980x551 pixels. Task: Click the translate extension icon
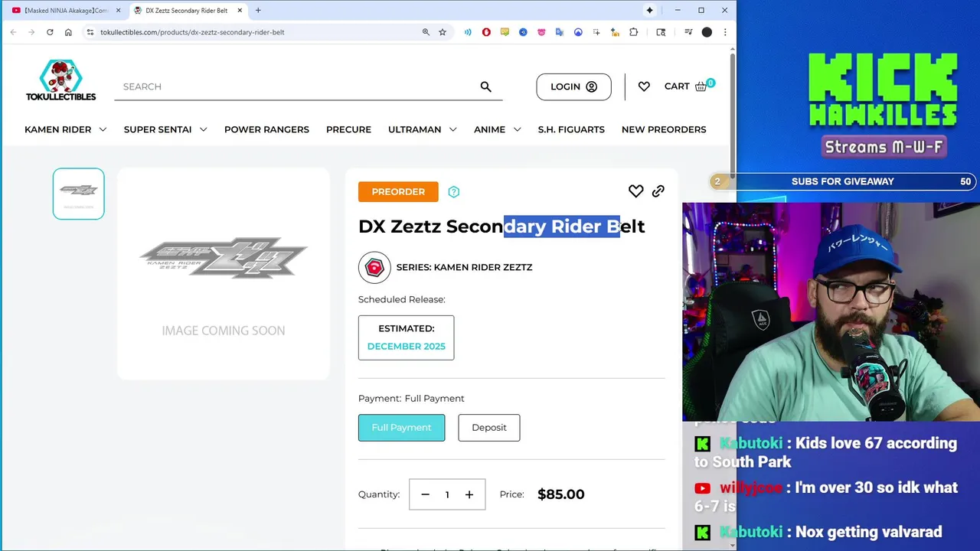point(560,32)
